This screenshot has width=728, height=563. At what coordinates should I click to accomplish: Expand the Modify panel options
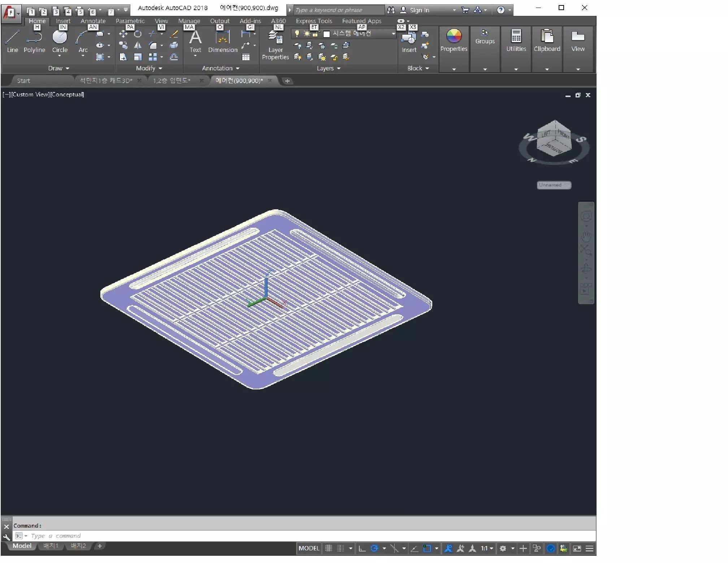149,68
